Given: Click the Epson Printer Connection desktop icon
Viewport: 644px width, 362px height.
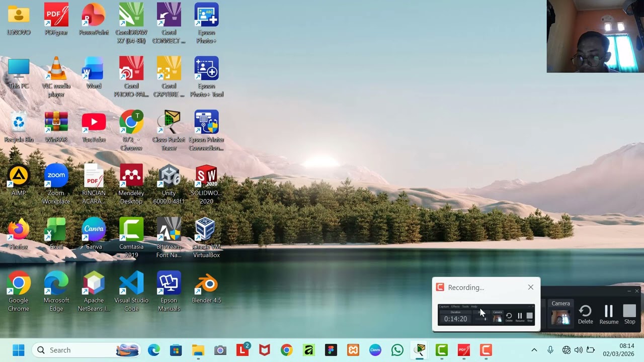Looking at the screenshot, I should tap(206, 131).
